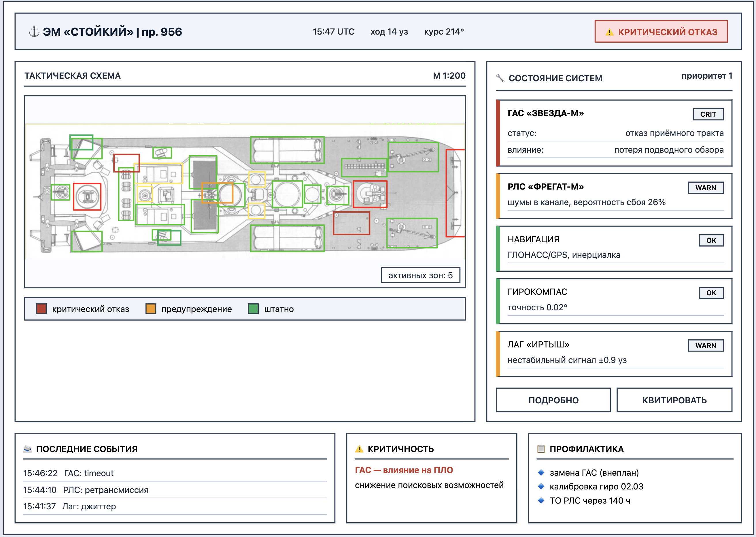The image size is (756, 537).
Task: Select the red critical-failure legend swatch
Action: tap(41, 309)
